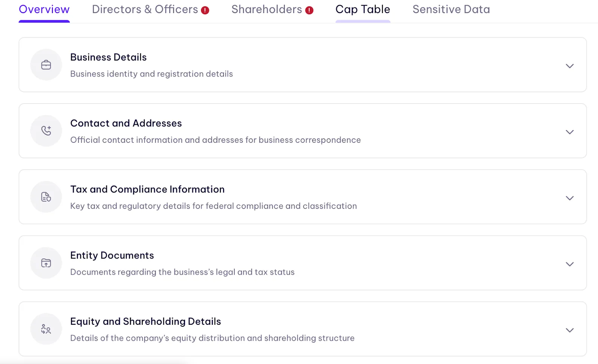
Task: Click the Contact and Addresses phone icon
Action: tap(46, 131)
